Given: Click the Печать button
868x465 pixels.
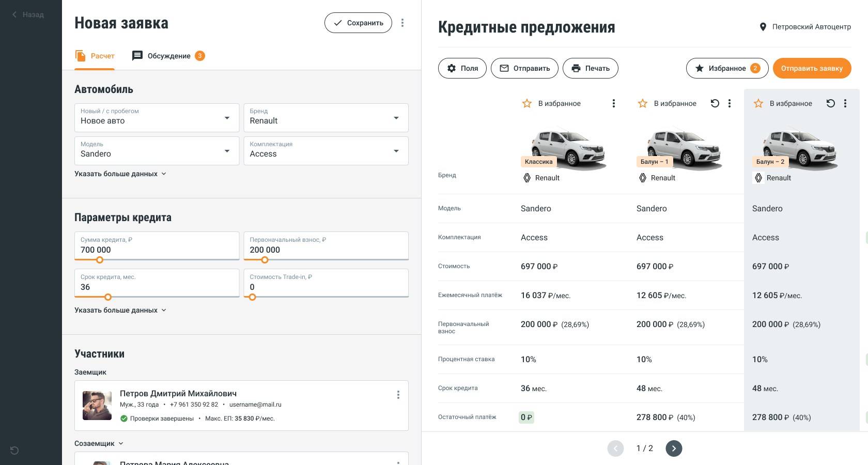Looking at the screenshot, I should click(591, 68).
